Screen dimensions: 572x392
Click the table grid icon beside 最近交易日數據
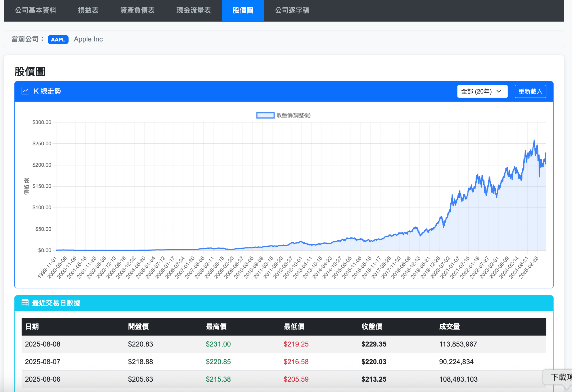click(25, 303)
